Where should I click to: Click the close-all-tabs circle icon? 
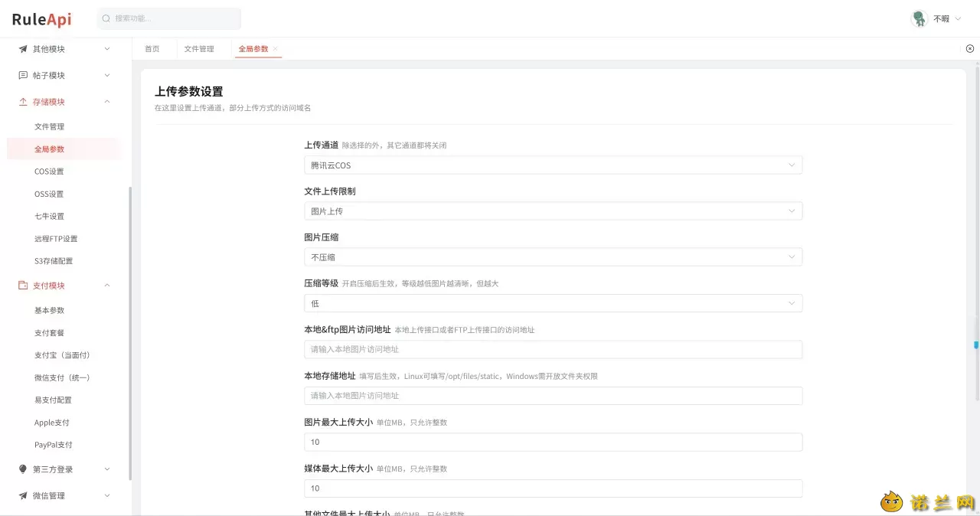pyautogui.click(x=970, y=48)
